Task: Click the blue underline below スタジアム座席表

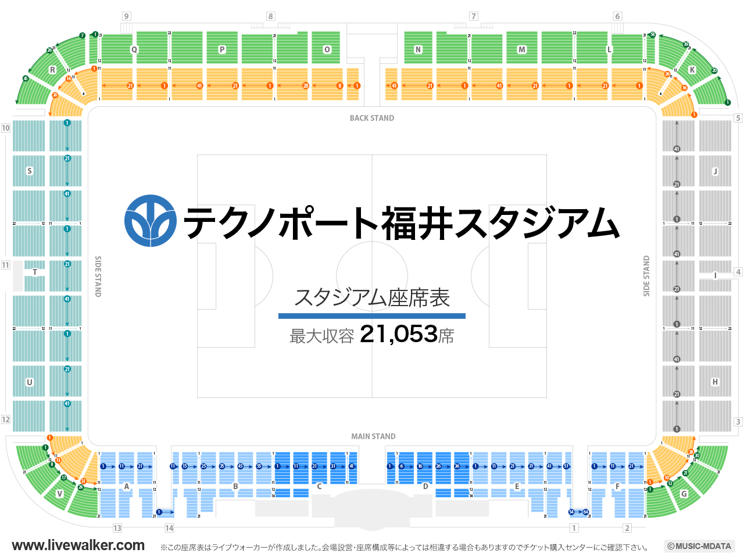Action: 372,315
